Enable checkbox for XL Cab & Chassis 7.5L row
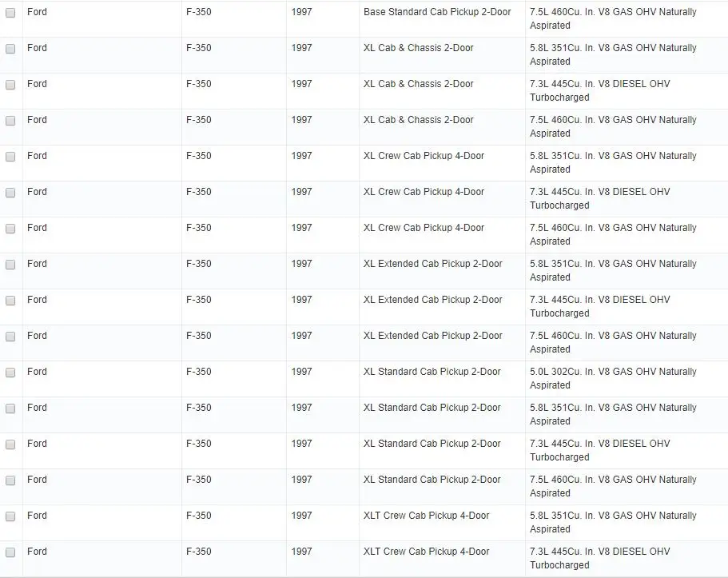Viewport: 728px width, 578px height. pyautogui.click(x=10, y=121)
